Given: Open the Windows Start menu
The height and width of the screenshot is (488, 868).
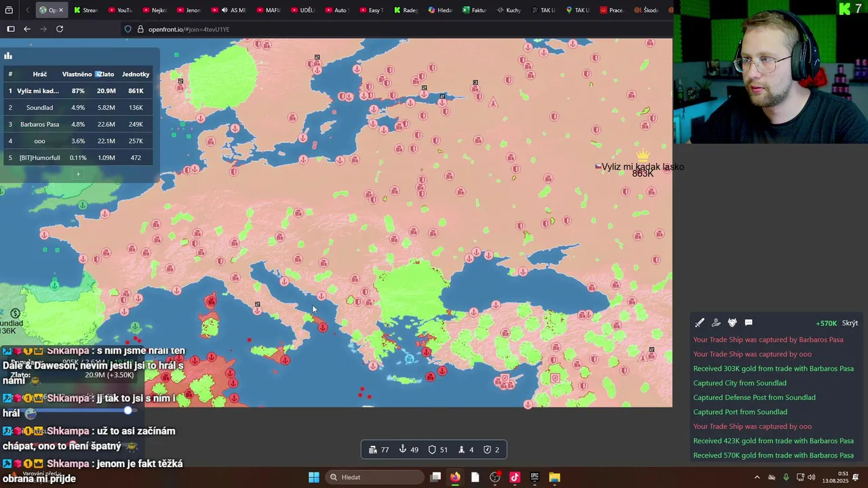Looking at the screenshot, I should [x=314, y=477].
